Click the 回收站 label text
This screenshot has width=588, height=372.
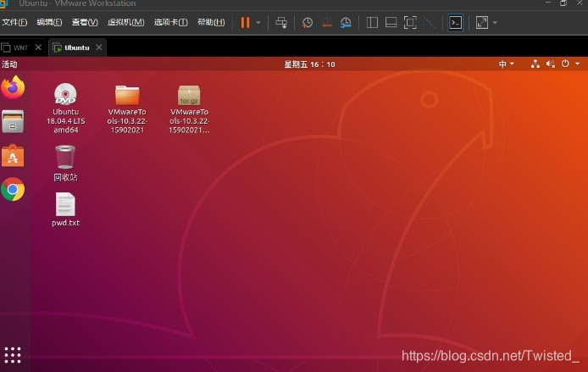pos(65,177)
